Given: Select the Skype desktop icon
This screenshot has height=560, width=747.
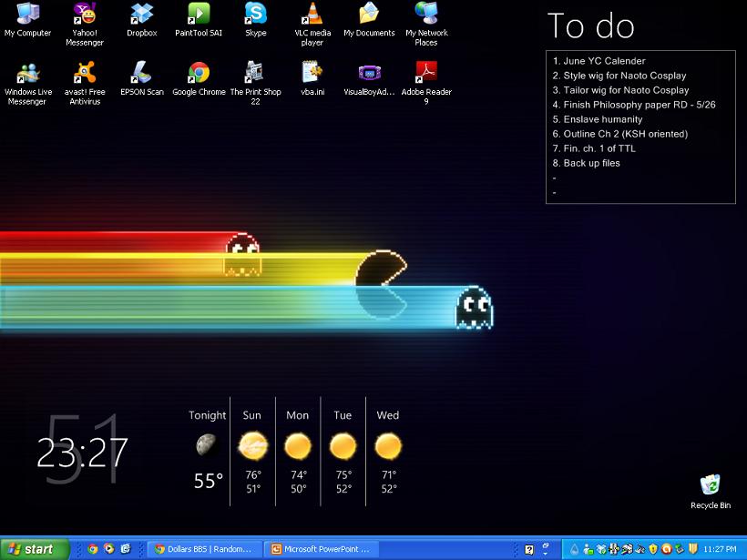Looking at the screenshot, I should click(x=255, y=20).
